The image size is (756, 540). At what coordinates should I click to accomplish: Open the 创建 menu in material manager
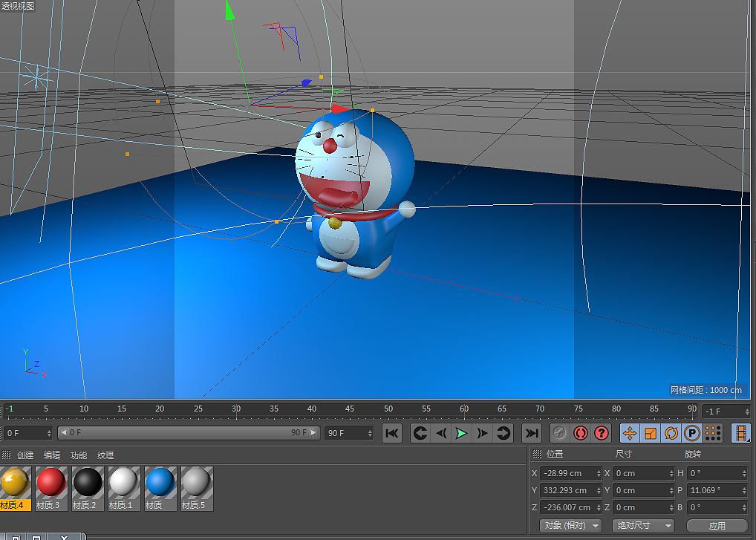click(x=25, y=455)
